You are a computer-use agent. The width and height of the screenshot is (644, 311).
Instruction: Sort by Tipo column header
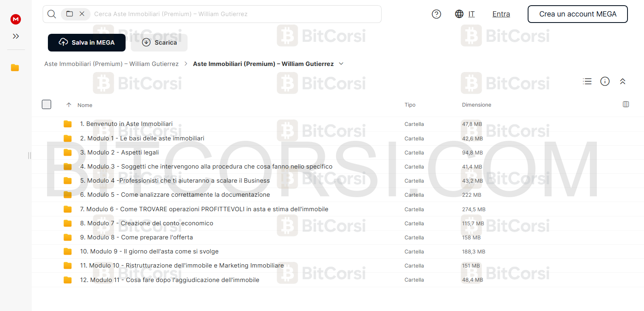(410, 105)
